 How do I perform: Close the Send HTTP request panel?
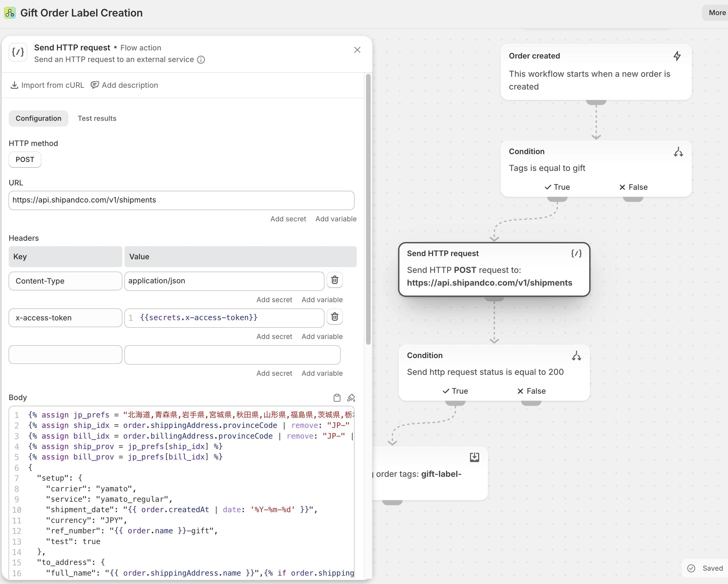357,50
